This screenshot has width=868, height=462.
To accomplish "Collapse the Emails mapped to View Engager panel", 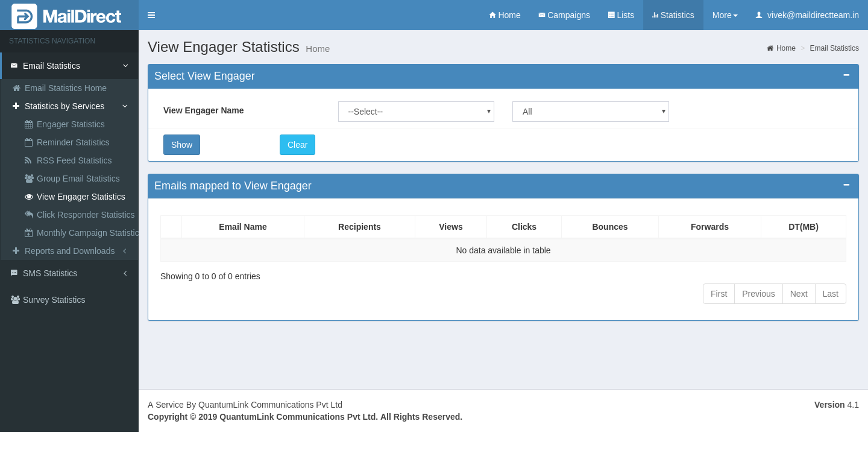I will 846,185.
